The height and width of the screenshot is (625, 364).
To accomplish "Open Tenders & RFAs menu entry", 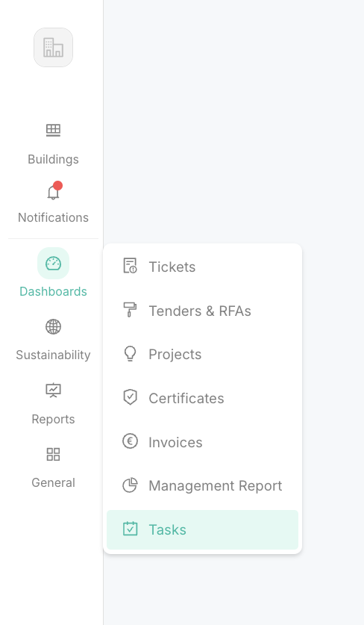I will (x=202, y=311).
